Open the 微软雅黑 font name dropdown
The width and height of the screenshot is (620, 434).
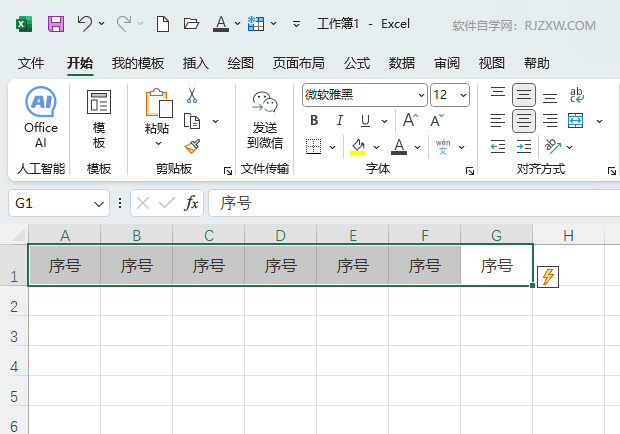(421, 95)
